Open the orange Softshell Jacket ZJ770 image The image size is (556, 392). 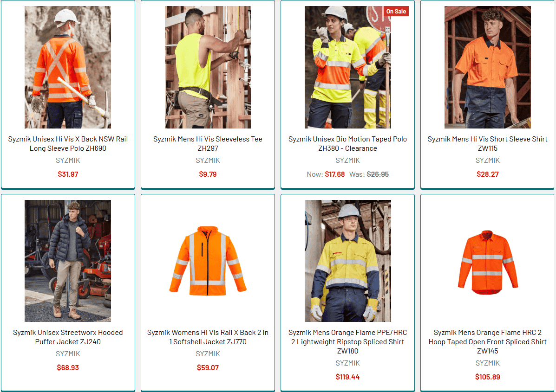click(x=208, y=261)
